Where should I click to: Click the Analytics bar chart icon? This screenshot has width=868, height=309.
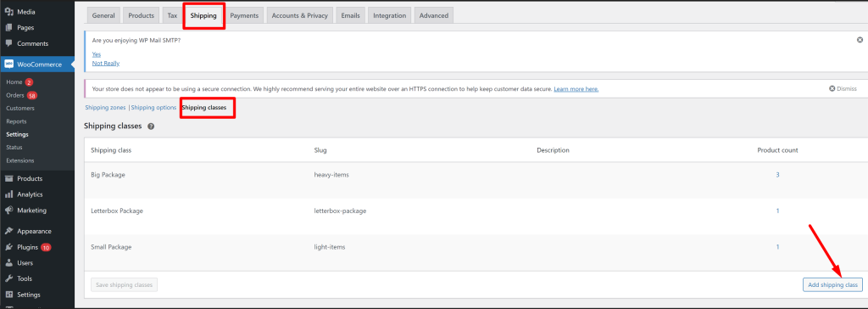tap(9, 194)
